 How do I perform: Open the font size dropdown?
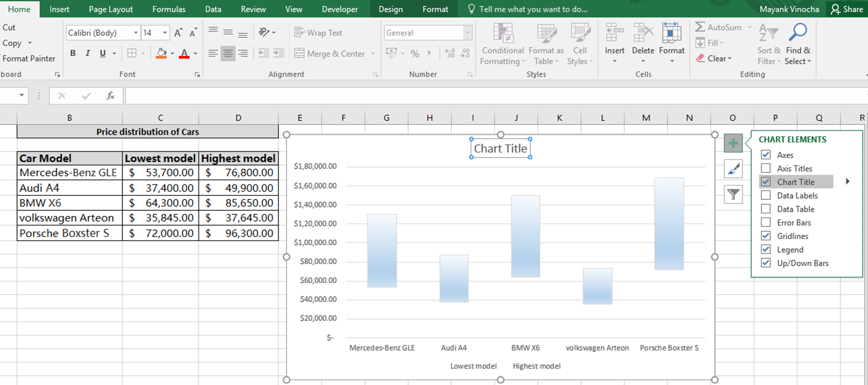pyautogui.click(x=165, y=32)
